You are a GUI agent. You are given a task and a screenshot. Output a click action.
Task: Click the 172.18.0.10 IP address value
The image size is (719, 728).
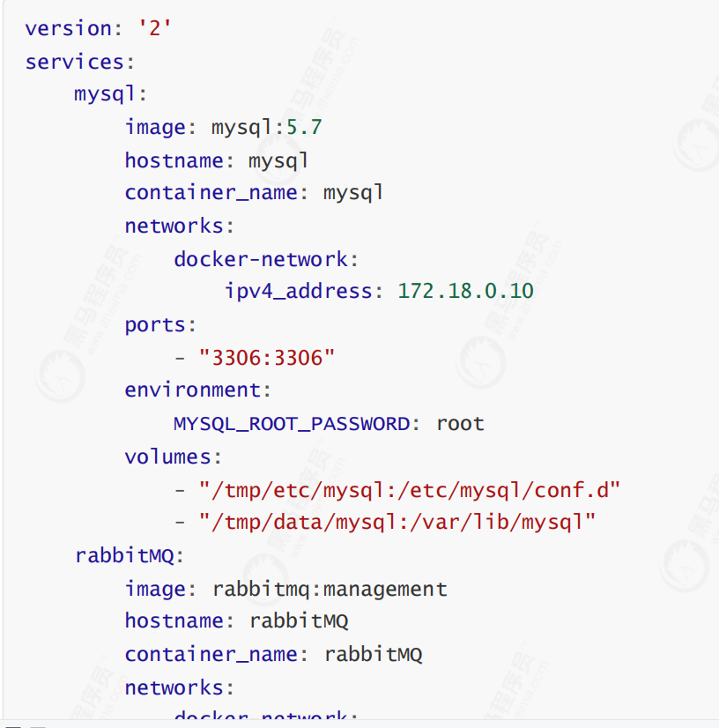coord(465,291)
